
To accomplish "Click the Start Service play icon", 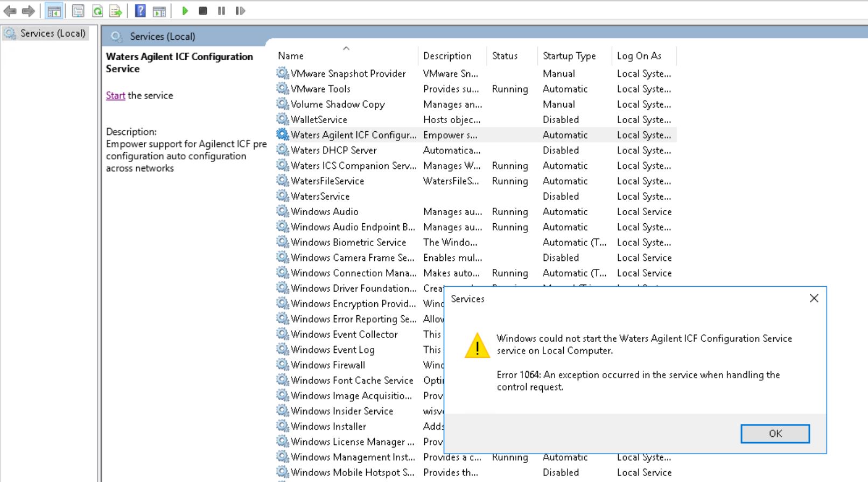I will click(185, 11).
